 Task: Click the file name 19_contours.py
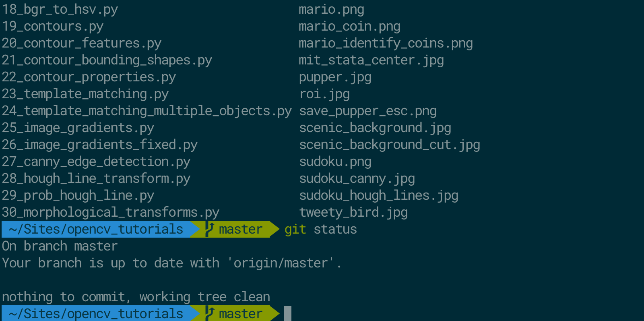pyautogui.click(x=53, y=27)
